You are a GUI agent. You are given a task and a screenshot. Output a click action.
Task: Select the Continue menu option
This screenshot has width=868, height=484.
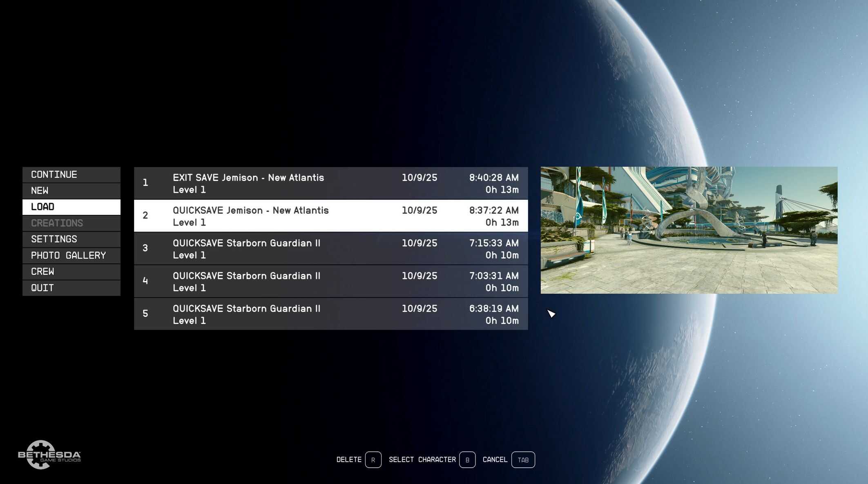click(71, 174)
